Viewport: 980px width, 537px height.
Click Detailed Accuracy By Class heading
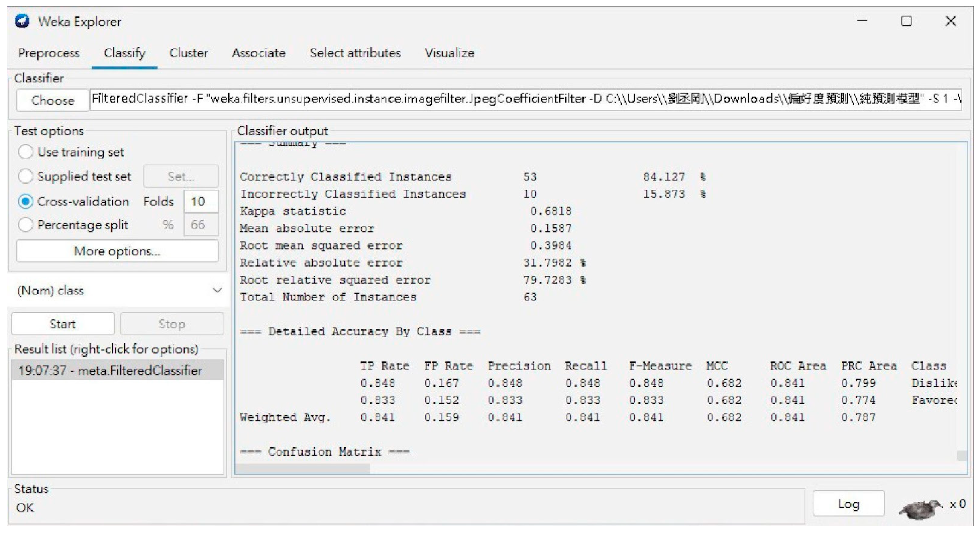[x=360, y=332]
